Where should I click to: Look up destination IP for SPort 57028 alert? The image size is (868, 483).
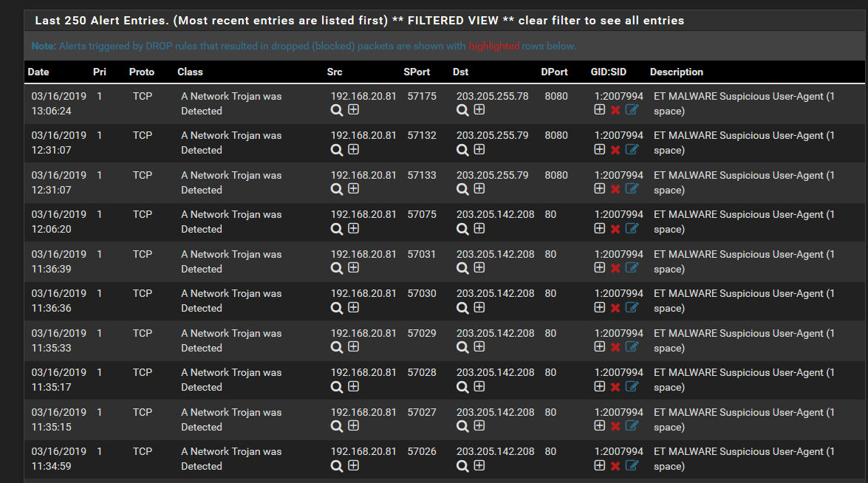tap(462, 386)
